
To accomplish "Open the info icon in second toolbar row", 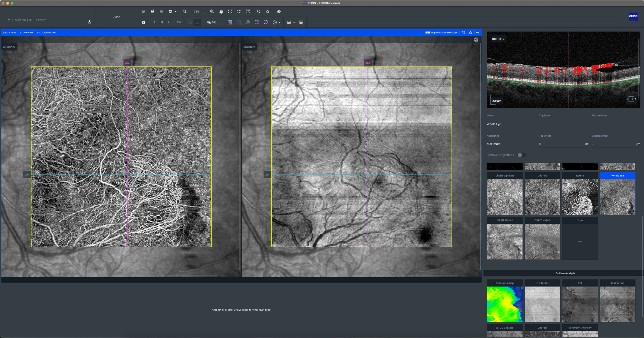I will [x=143, y=22].
